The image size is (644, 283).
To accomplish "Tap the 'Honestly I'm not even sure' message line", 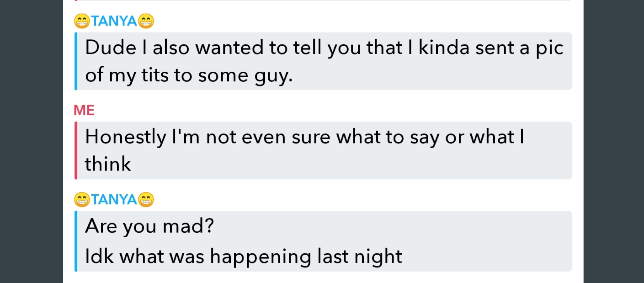I will (x=304, y=137).
